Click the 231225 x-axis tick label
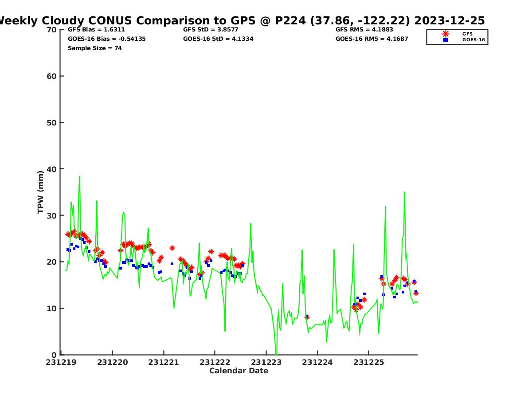 (x=368, y=362)
